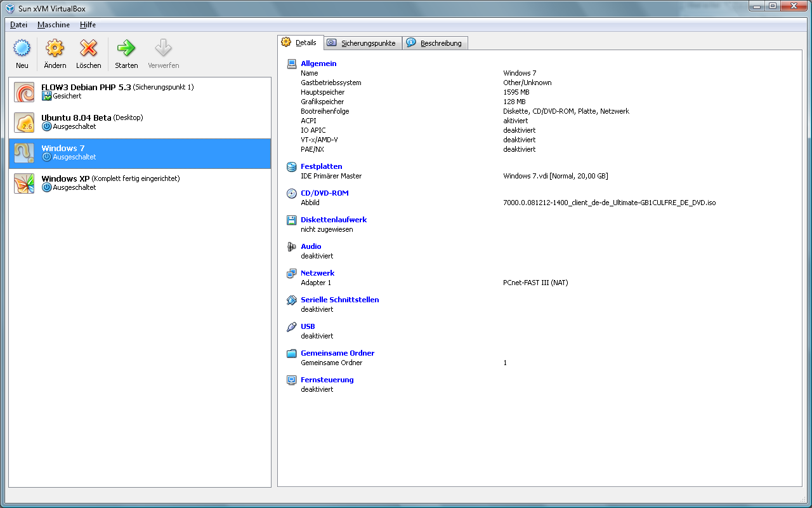Screen dimensions: 812x508
Task: Open the Allgemein settings link
Action: 318,63
